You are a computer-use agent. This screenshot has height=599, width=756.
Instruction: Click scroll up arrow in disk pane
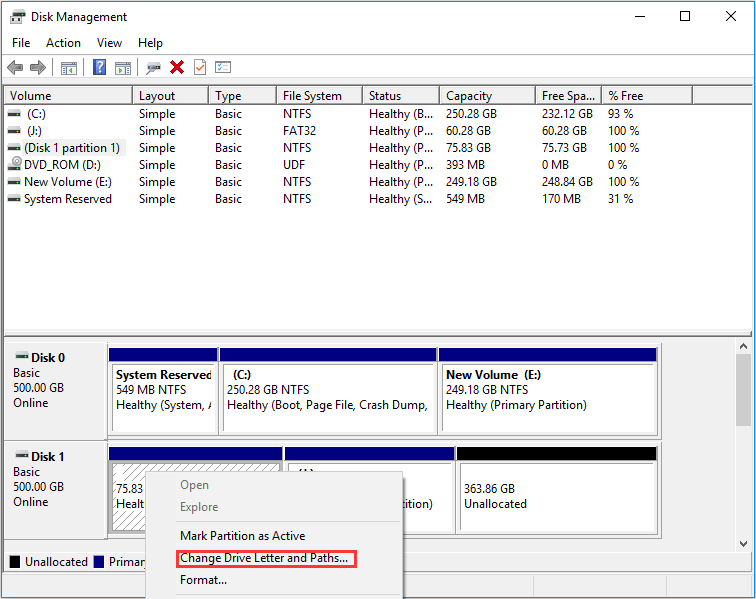click(x=743, y=346)
